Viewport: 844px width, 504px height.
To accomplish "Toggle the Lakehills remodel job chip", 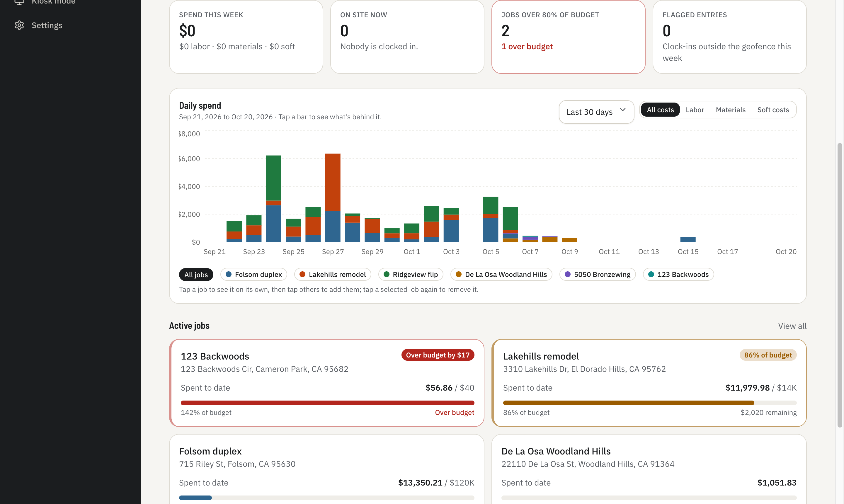I will 333,274.
